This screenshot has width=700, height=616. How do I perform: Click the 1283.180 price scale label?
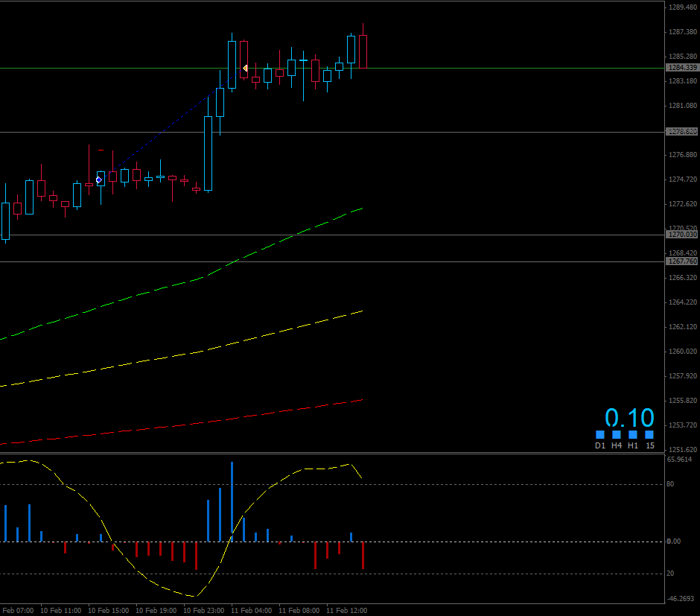tap(683, 80)
